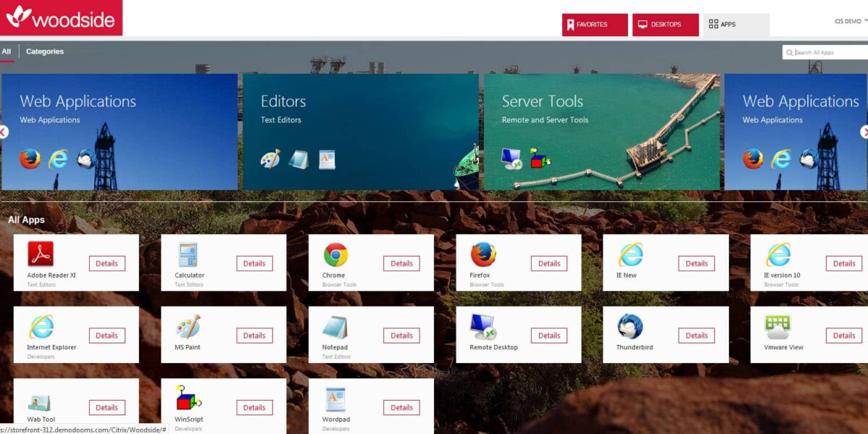Launch Wordpad from its All Apps tile icon

coord(336,399)
